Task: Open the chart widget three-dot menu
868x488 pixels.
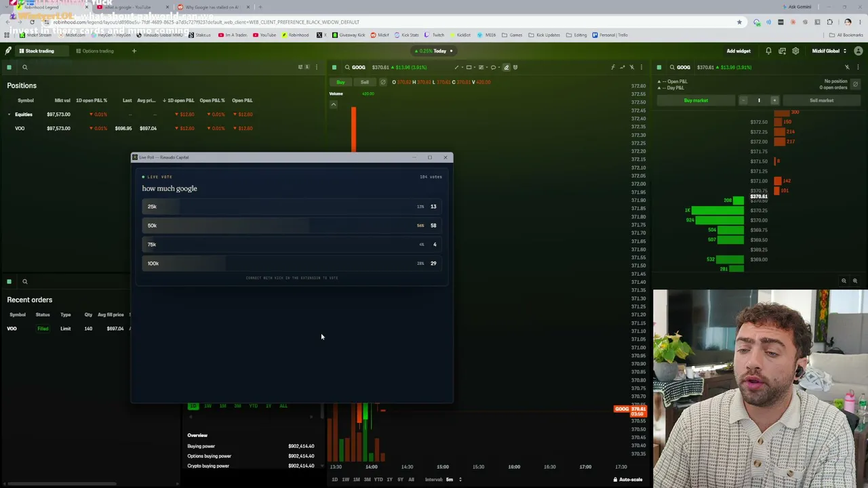Action: coord(641,67)
